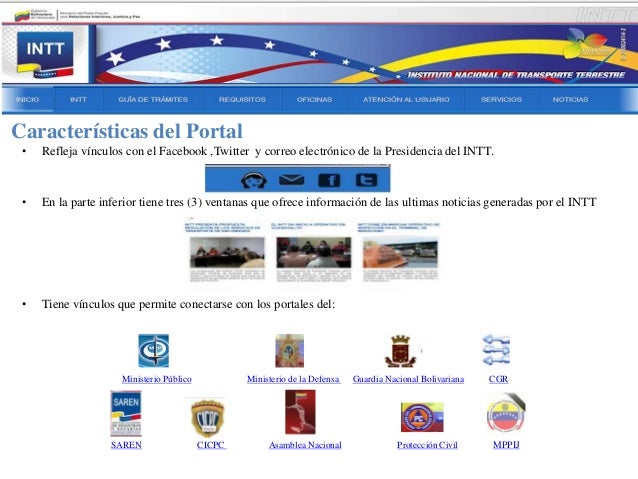Open the first news thumbnail with meeting table
638x479 pixels.
click(227, 253)
